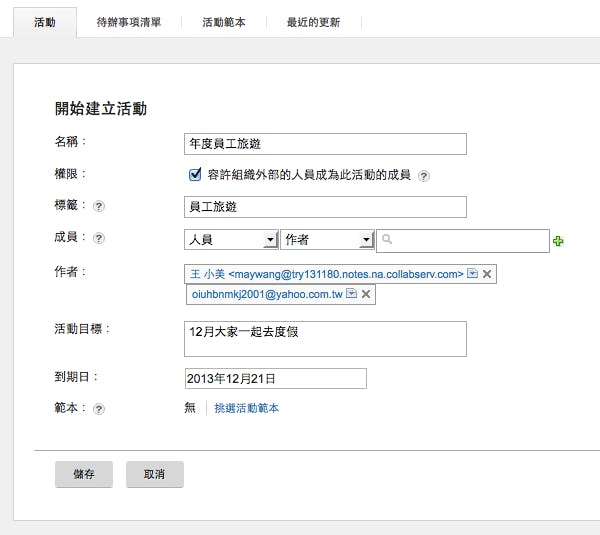The image size is (600, 535).
Task: Click help icon next to 範本 label
Action: (99, 409)
